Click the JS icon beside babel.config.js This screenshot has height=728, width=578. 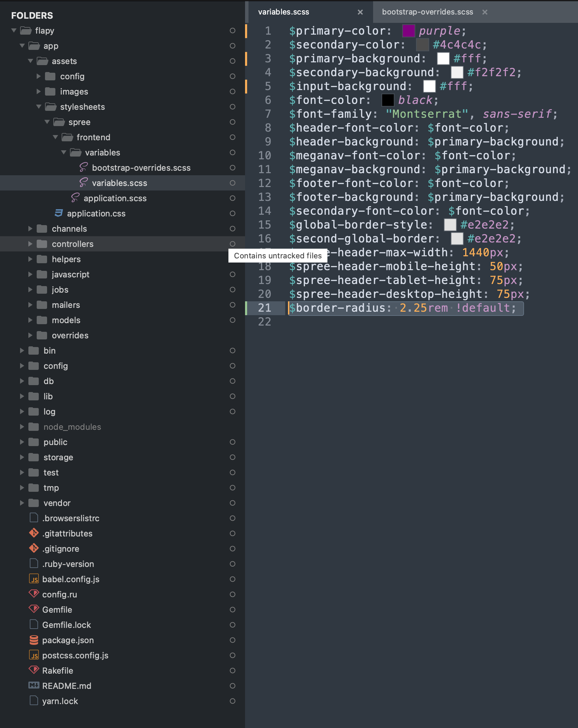(x=34, y=579)
